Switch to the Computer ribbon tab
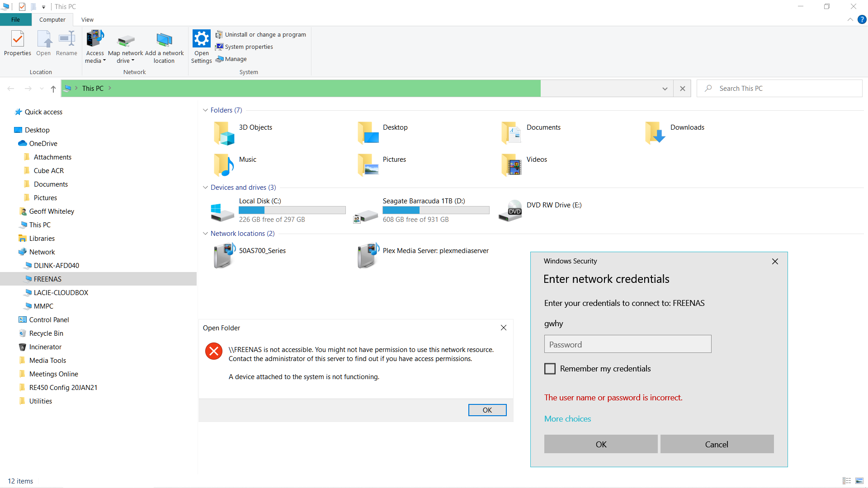The image size is (868, 488). pos(52,19)
